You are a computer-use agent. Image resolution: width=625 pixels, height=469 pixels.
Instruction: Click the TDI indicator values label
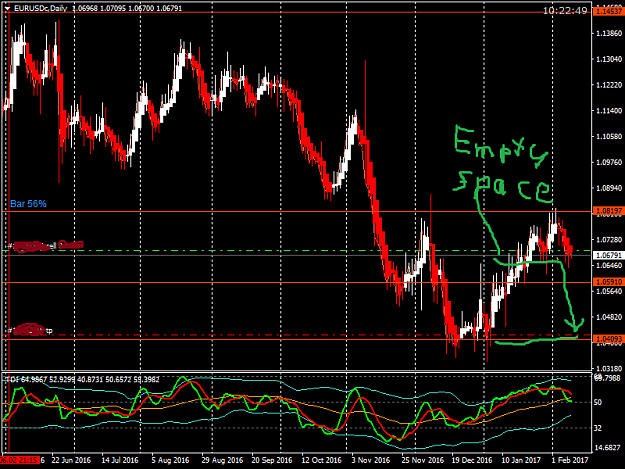coord(83,379)
